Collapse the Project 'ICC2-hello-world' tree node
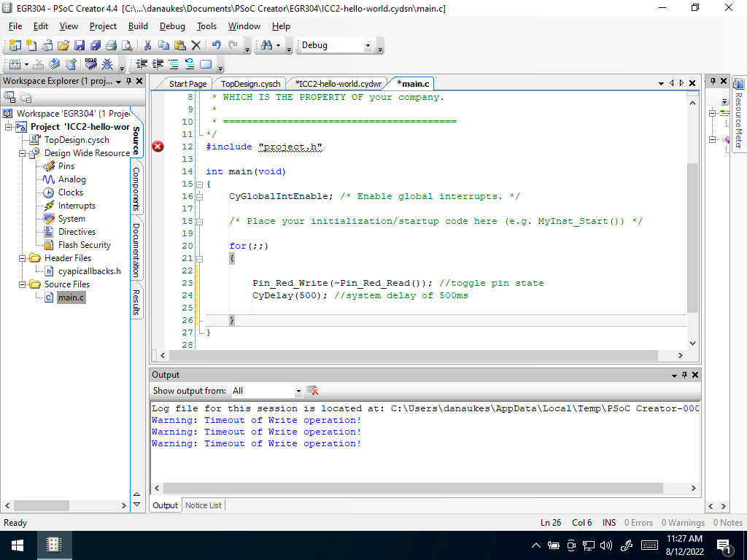This screenshot has width=747, height=560. (8, 127)
